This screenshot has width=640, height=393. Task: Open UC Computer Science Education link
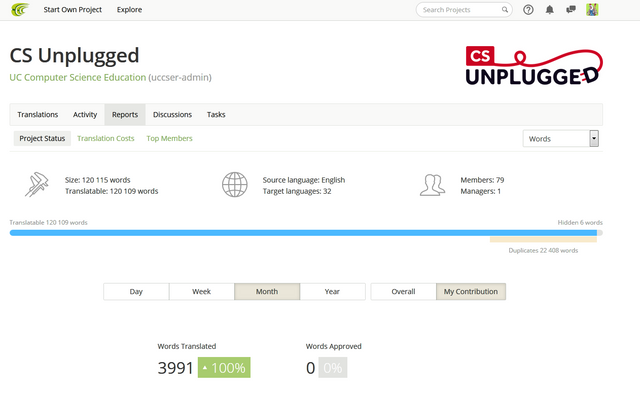[78, 77]
